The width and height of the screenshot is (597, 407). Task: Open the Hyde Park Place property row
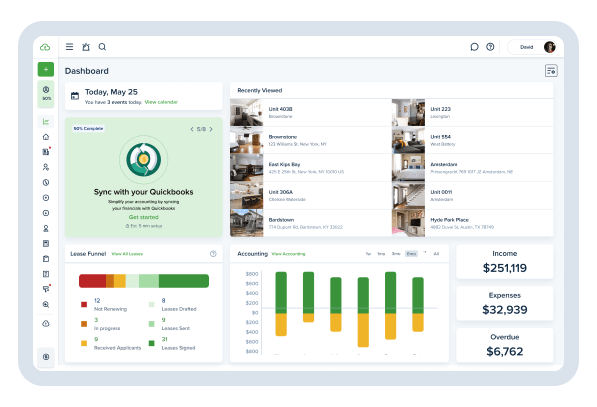tap(472, 223)
